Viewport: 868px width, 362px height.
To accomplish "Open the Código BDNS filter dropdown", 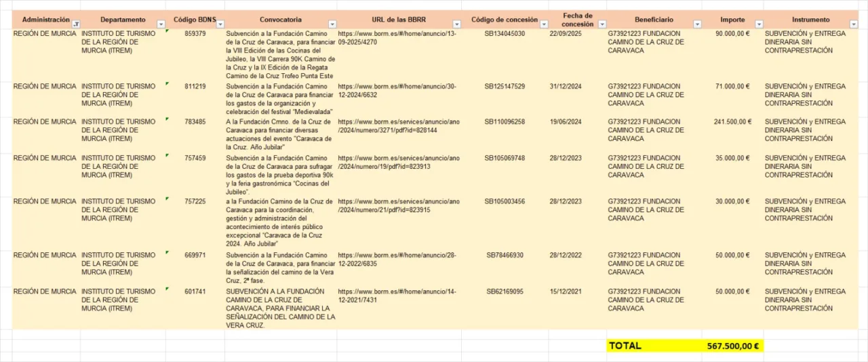I will coord(220,24).
